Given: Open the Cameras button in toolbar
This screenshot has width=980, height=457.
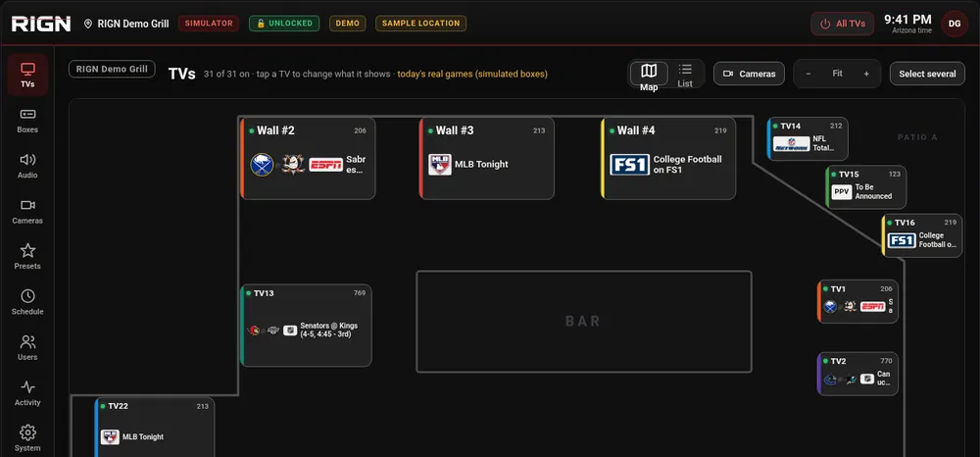Looking at the screenshot, I should click(749, 74).
